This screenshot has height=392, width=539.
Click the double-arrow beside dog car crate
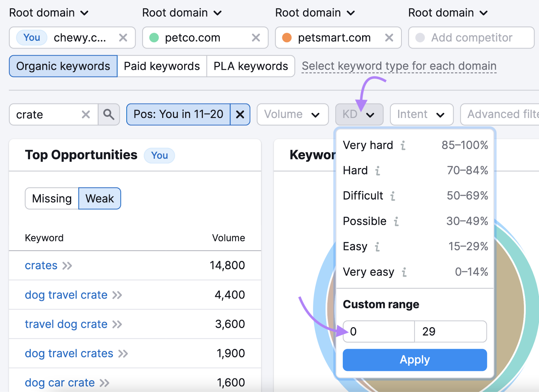pos(104,383)
